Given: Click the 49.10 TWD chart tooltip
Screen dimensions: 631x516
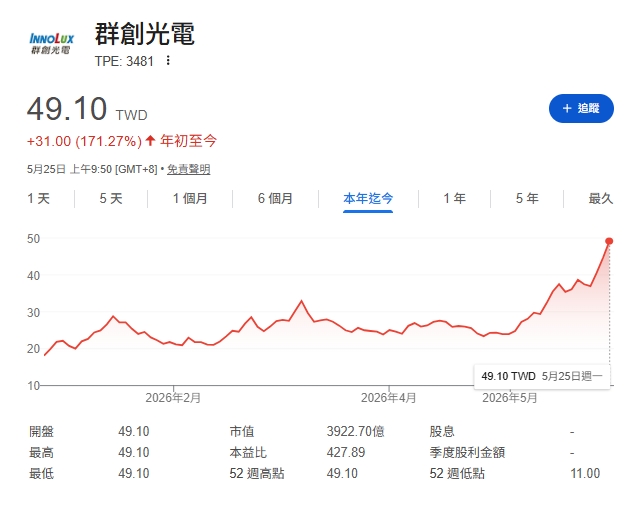Looking at the screenshot, I should pyautogui.click(x=542, y=376).
